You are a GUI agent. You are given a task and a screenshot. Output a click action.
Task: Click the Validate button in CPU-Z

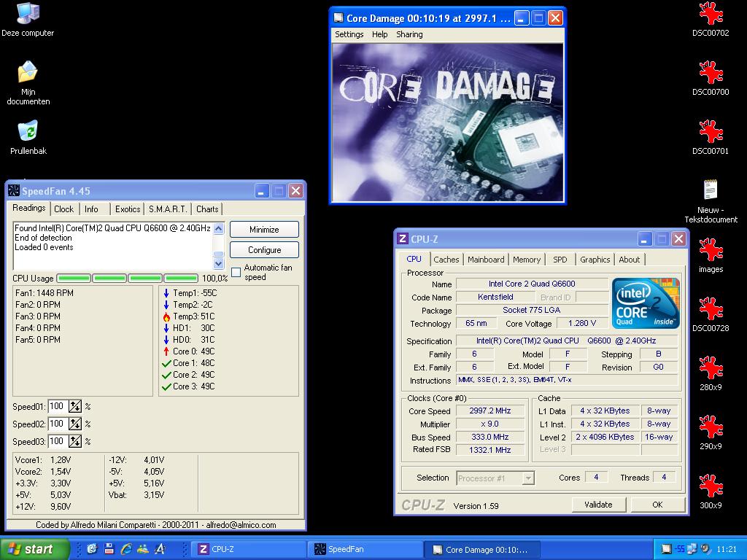(x=598, y=505)
